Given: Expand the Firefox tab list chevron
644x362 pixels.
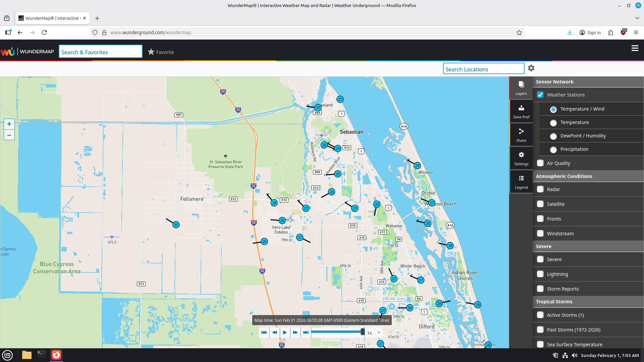Looking at the screenshot, I should [637, 18].
